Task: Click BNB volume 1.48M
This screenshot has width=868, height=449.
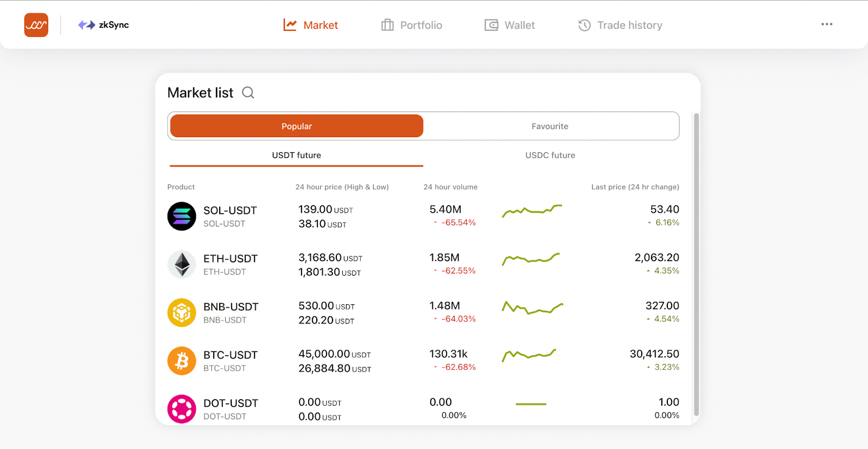Action: coord(445,306)
